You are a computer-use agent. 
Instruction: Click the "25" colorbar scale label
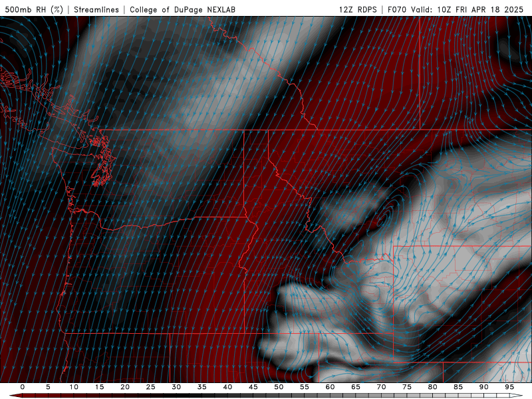click(151, 387)
